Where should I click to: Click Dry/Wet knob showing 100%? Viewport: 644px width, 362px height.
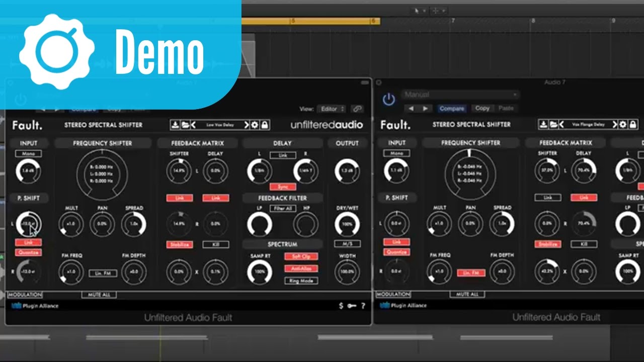tap(347, 224)
